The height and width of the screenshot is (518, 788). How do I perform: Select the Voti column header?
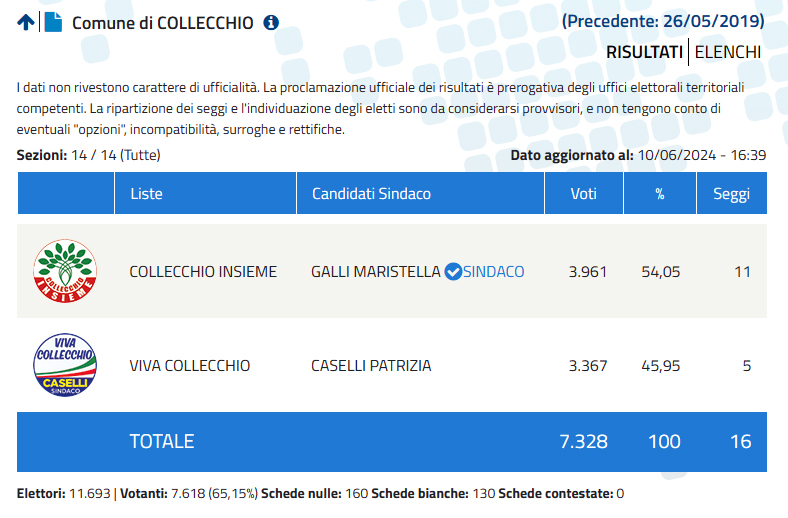584,193
